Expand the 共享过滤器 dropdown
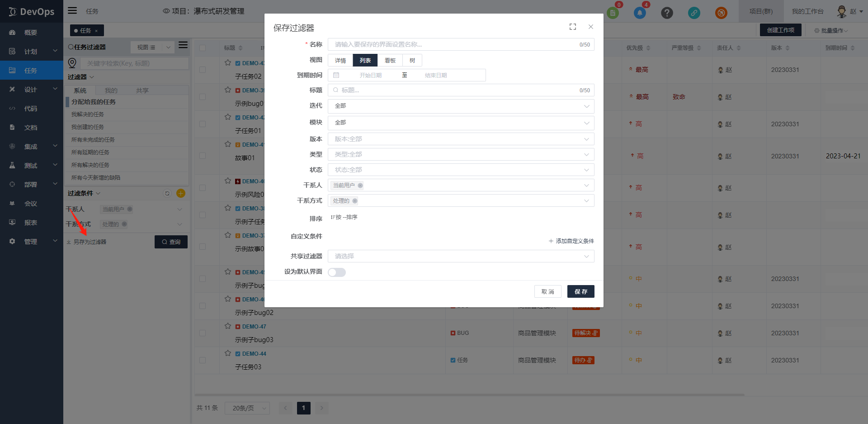868x424 pixels. pos(460,256)
